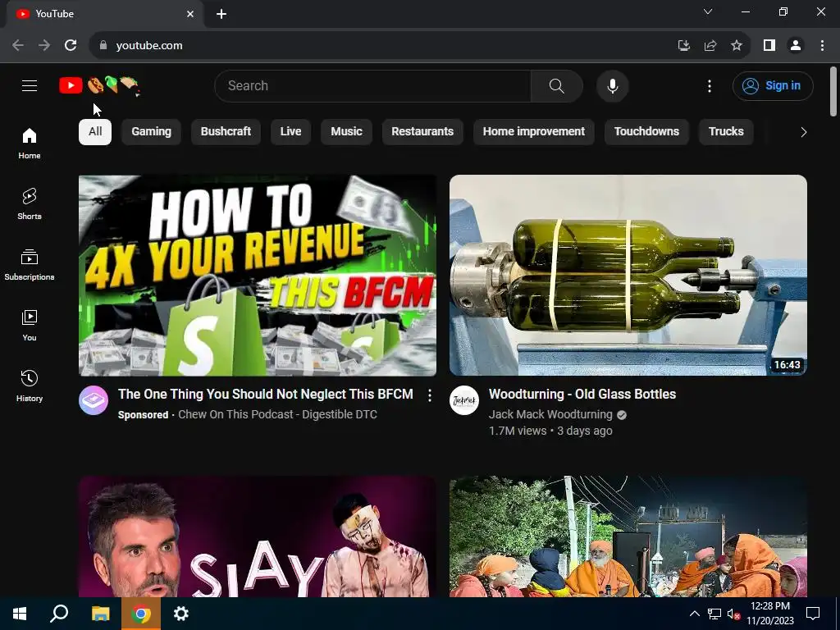Open Chew On This channel avatar
840x630 pixels.
[x=94, y=400]
